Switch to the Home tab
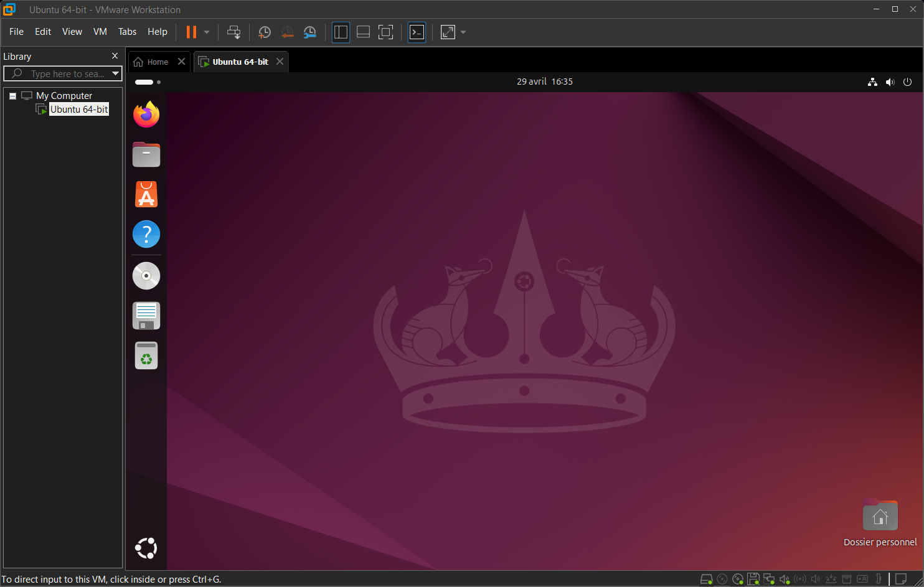Screen dimensions: 924x587 pos(151,62)
